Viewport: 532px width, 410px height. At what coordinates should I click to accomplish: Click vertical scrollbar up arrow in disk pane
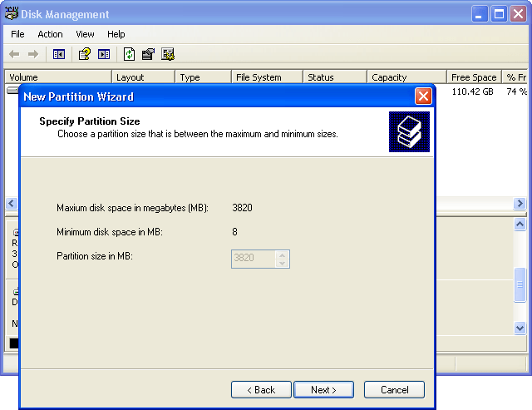520,224
